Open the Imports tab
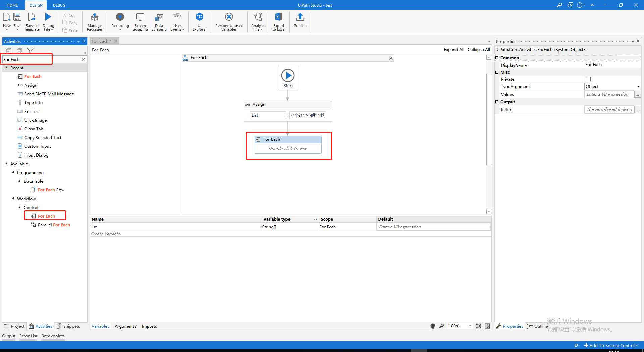Viewport: 644px width, 352px height. (x=149, y=326)
